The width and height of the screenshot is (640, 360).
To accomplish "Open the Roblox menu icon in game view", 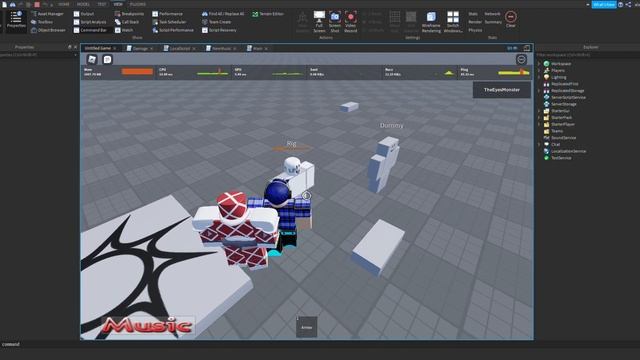I will (92, 60).
